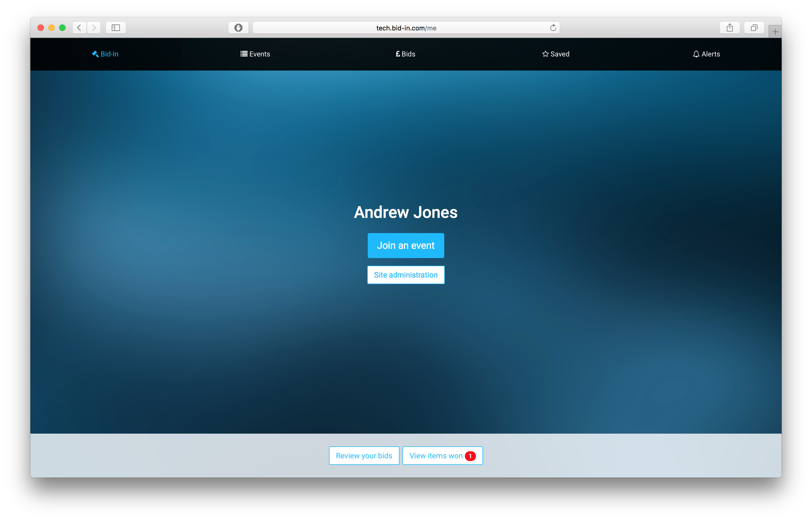Viewport: 812px width, 521px height.
Task: Click the Join an event button
Action: click(x=406, y=246)
